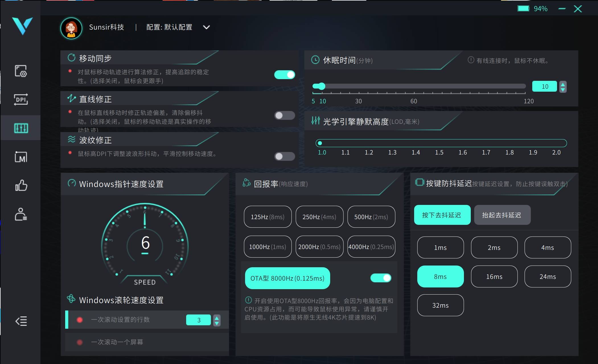This screenshot has height=364, width=598.
Task: Select 1000Hz (1ms) polling rate
Action: [268, 247]
